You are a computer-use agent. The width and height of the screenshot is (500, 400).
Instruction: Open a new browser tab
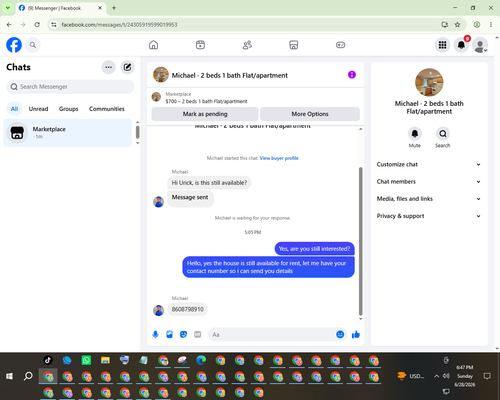click(114, 8)
